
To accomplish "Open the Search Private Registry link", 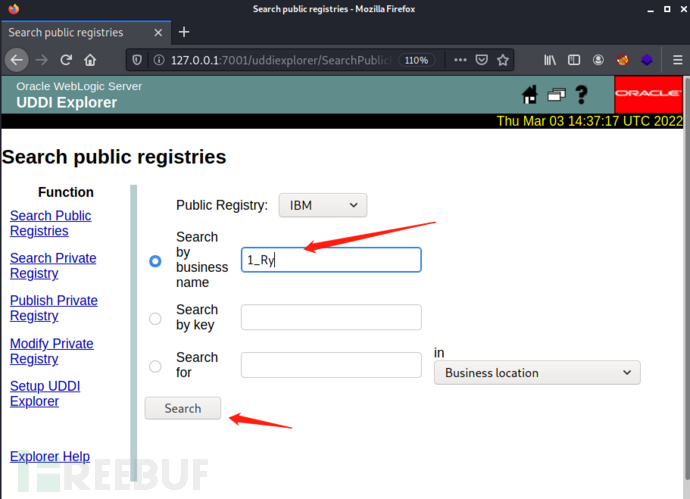I will [53, 265].
